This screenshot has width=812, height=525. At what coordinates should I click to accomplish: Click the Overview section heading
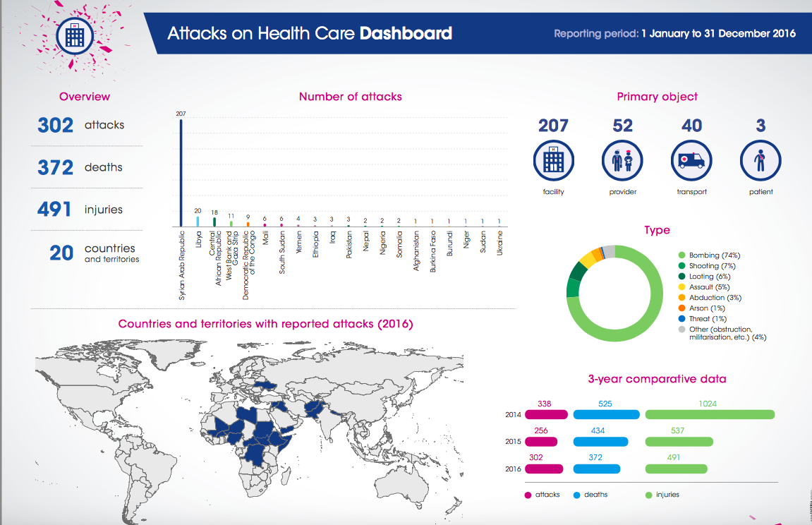[85, 97]
